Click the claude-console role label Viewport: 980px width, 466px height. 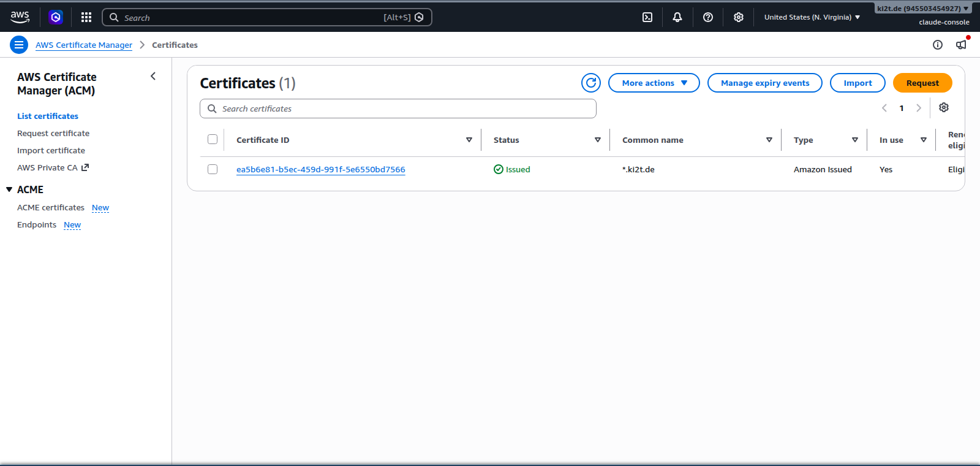coord(944,22)
